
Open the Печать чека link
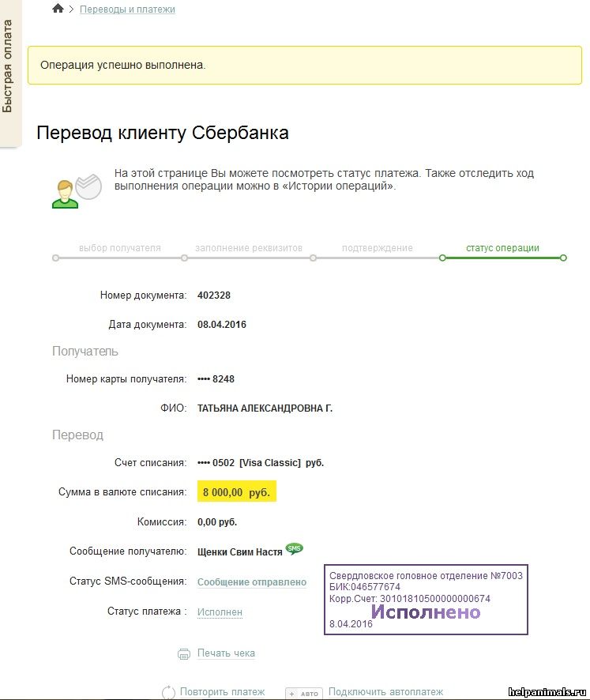226,653
